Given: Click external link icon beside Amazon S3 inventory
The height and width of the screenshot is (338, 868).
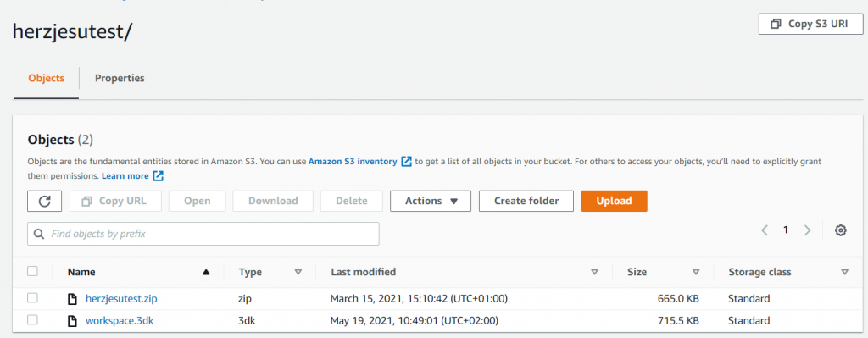Looking at the screenshot, I should (x=406, y=162).
